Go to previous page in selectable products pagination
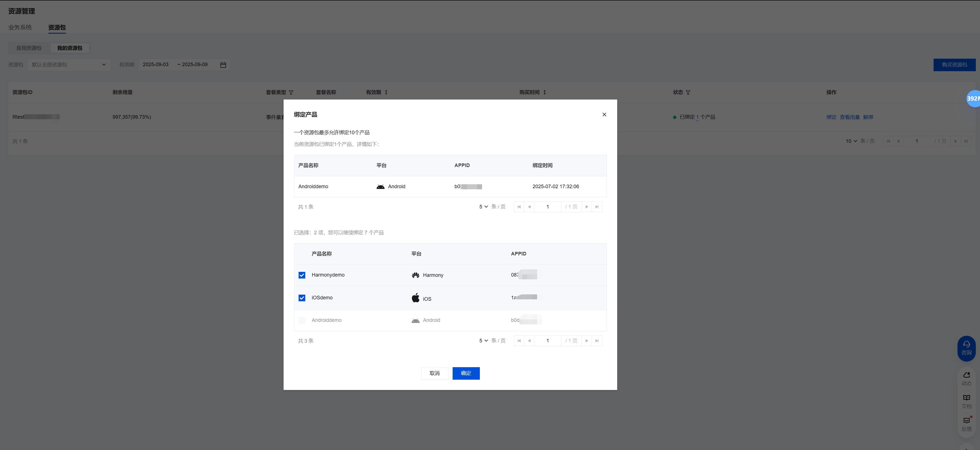Viewport: 980px width, 450px height. pyautogui.click(x=529, y=340)
